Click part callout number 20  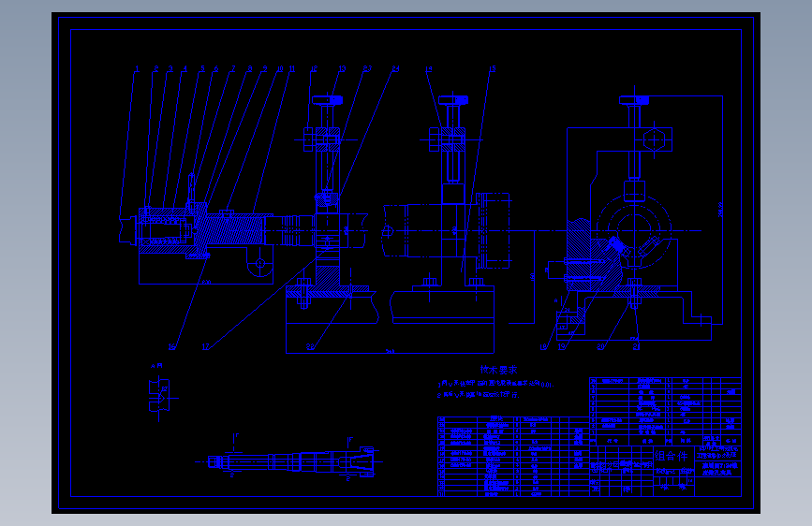pyautogui.click(x=600, y=347)
